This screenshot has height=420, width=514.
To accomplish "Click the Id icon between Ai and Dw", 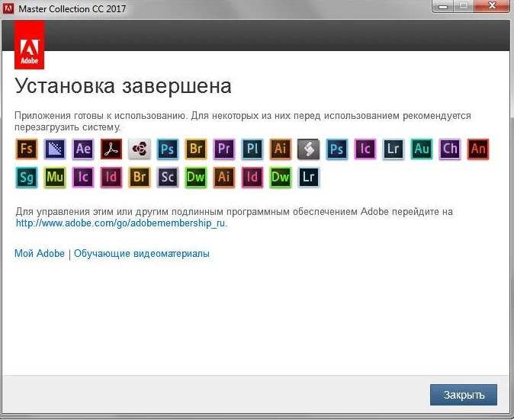I will (252, 178).
